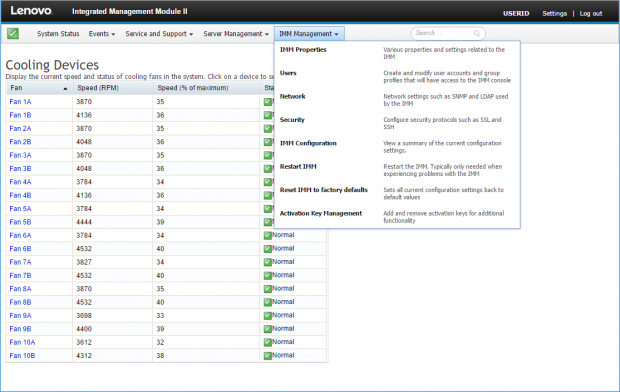Go to System Status

58,34
